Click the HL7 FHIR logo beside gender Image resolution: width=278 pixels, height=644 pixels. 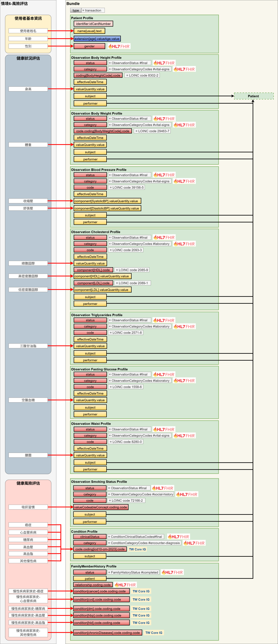119,46
